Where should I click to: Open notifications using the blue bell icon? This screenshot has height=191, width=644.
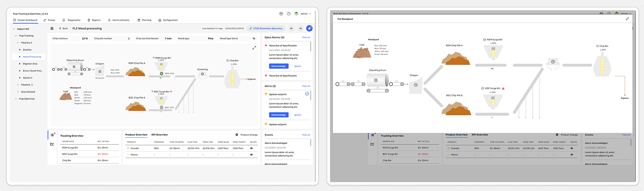pyautogui.click(x=309, y=28)
